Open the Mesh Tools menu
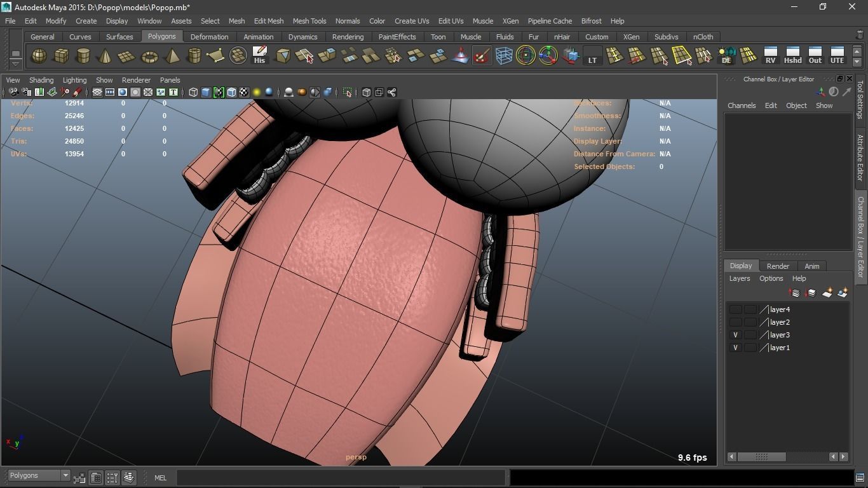The width and height of the screenshot is (868, 488). tap(309, 21)
